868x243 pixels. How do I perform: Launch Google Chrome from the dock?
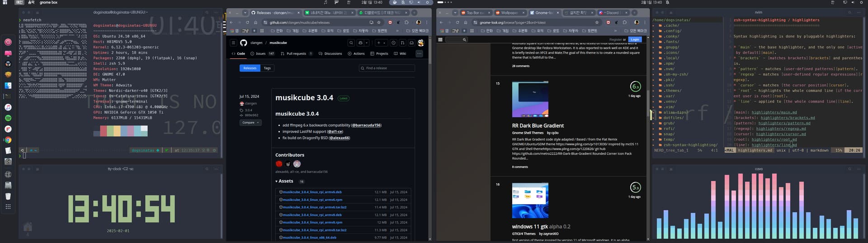(8, 140)
